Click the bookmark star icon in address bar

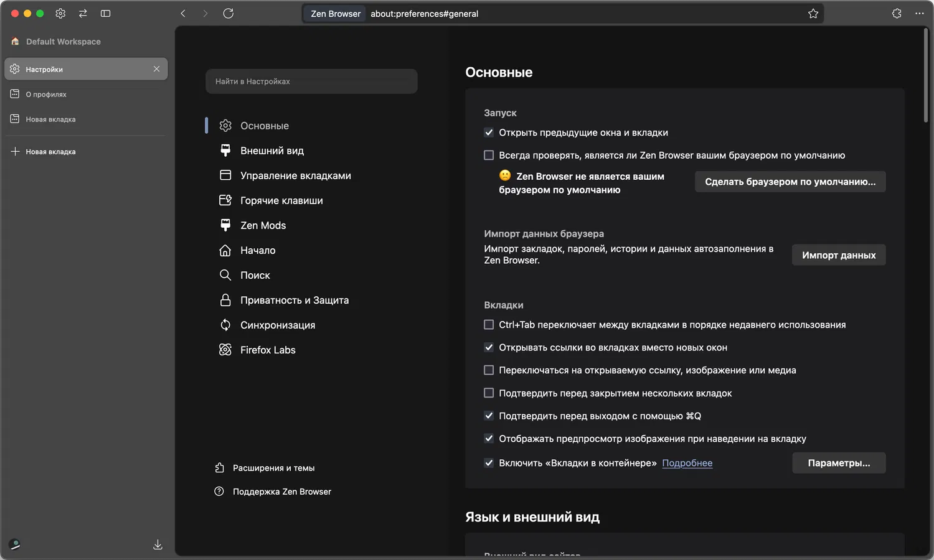coord(813,14)
